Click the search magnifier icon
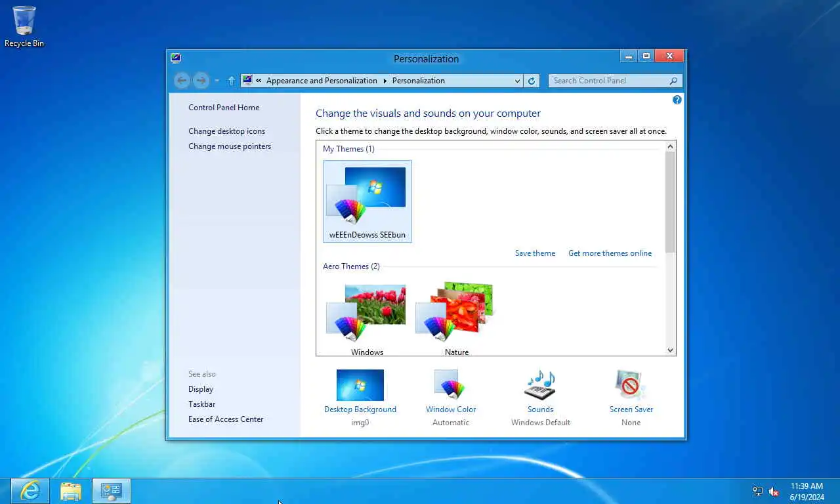The height and width of the screenshot is (504, 840). point(674,81)
